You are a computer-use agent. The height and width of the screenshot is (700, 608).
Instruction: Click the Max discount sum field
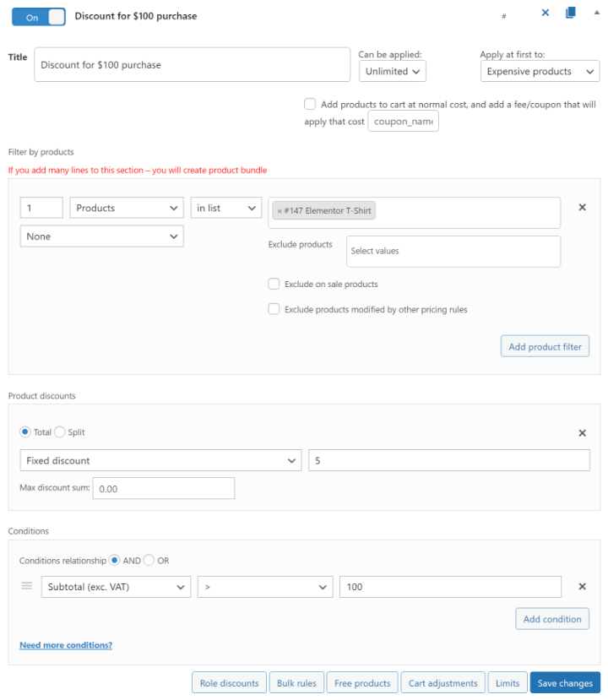pos(163,488)
